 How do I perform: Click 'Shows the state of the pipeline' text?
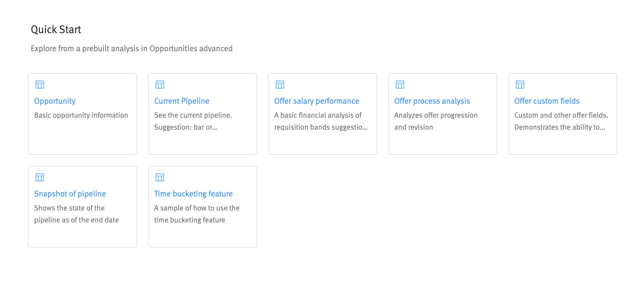76,214
